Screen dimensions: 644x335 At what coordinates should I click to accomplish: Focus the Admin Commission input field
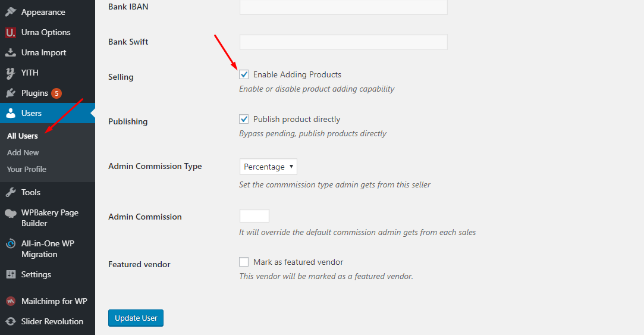(x=255, y=216)
